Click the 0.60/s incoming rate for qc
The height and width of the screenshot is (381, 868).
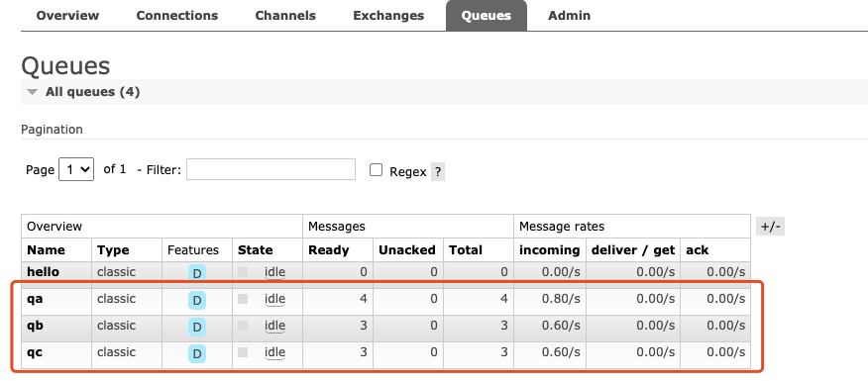(561, 352)
